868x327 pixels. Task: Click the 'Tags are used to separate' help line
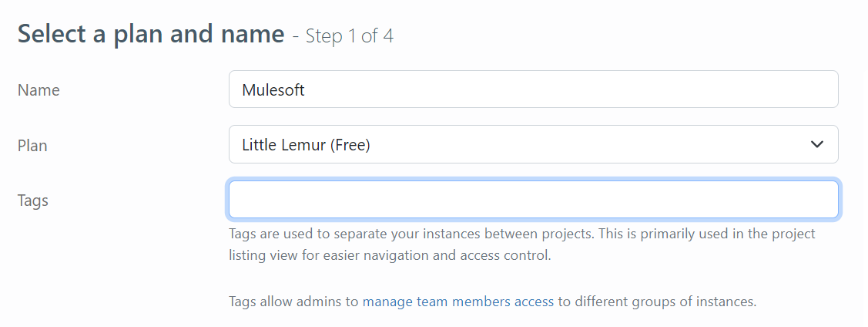coord(521,234)
